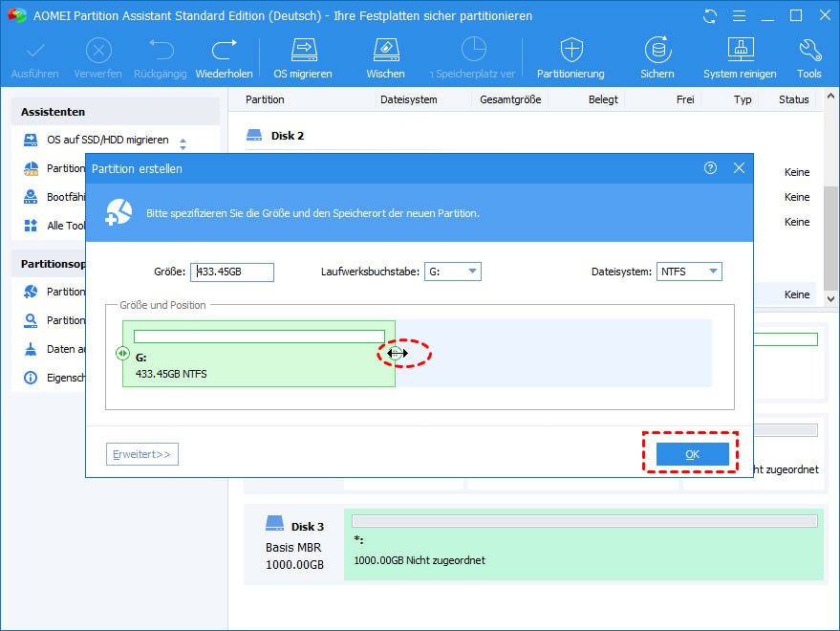
Task: Close the Partition erstellen dialog
Action: (x=739, y=168)
